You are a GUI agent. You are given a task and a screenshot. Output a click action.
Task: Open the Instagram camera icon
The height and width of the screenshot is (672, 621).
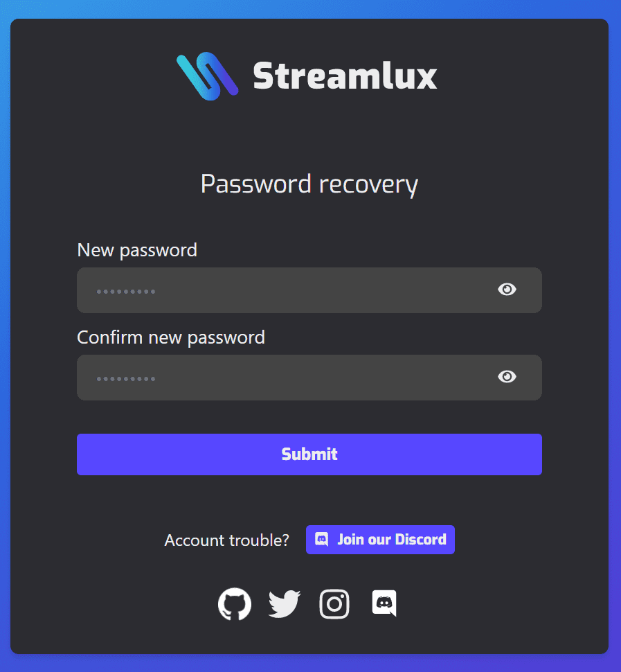pyautogui.click(x=334, y=604)
